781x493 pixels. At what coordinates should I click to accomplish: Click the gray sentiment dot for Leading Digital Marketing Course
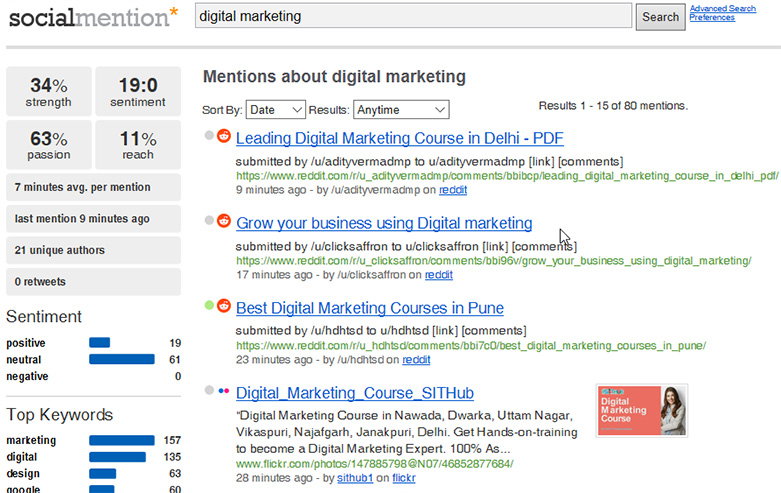coord(209,135)
